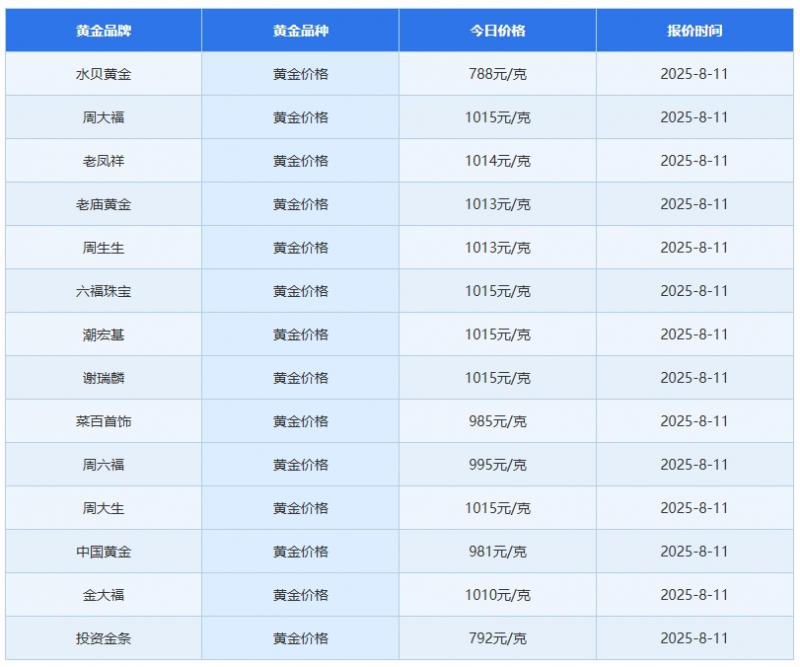Viewport: 800px width, 667px height.
Task: Click 黄金价格 cell in 水贝黄金 row
Action: 301,74
